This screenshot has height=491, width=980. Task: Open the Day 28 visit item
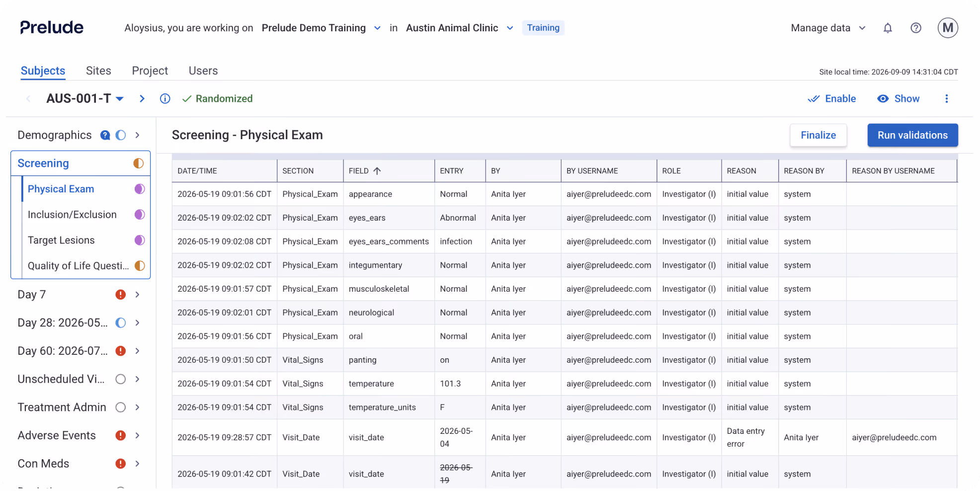[63, 323]
